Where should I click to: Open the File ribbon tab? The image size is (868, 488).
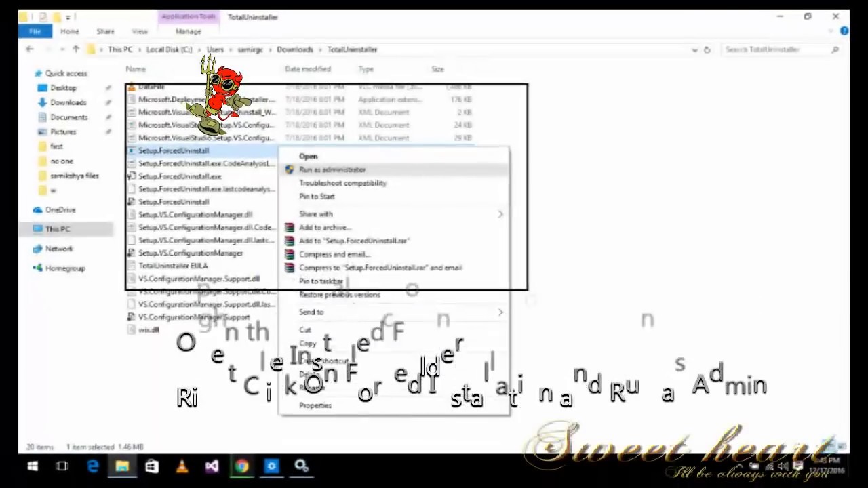[35, 31]
